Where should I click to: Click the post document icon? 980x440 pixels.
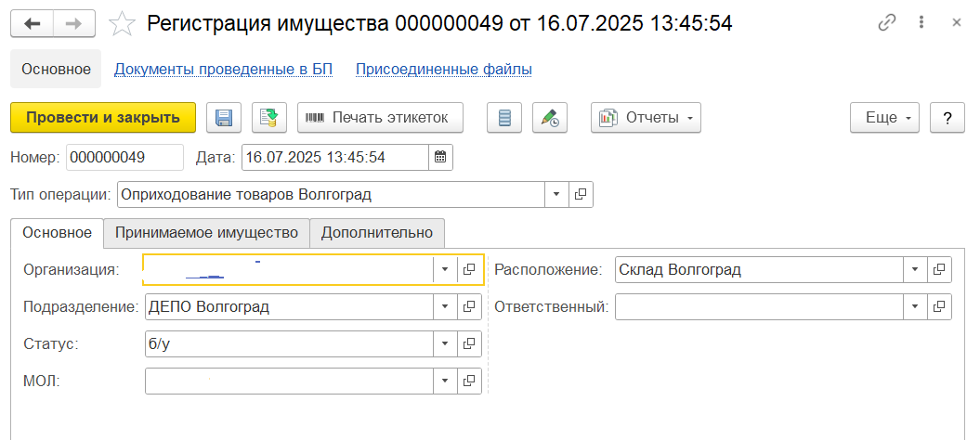pyautogui.click(x=269, y=118)
